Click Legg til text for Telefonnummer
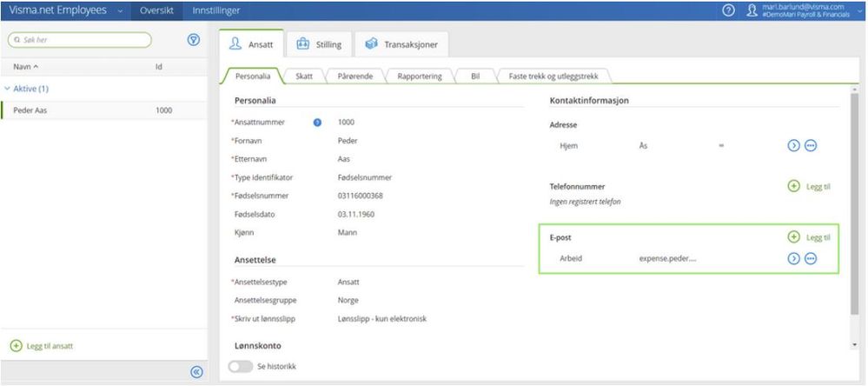The width and height of the screenshot is (868, 386). pyautogui.click(x=818, y=187)
